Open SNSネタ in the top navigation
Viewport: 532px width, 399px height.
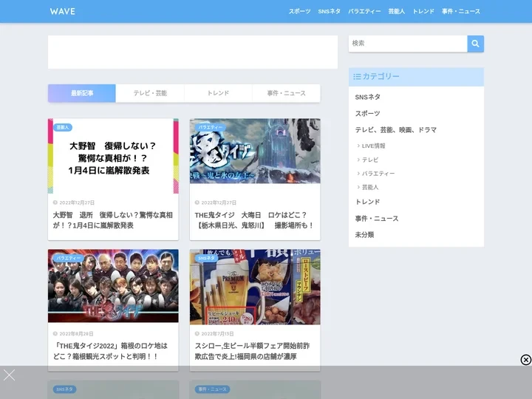[329, 11]
